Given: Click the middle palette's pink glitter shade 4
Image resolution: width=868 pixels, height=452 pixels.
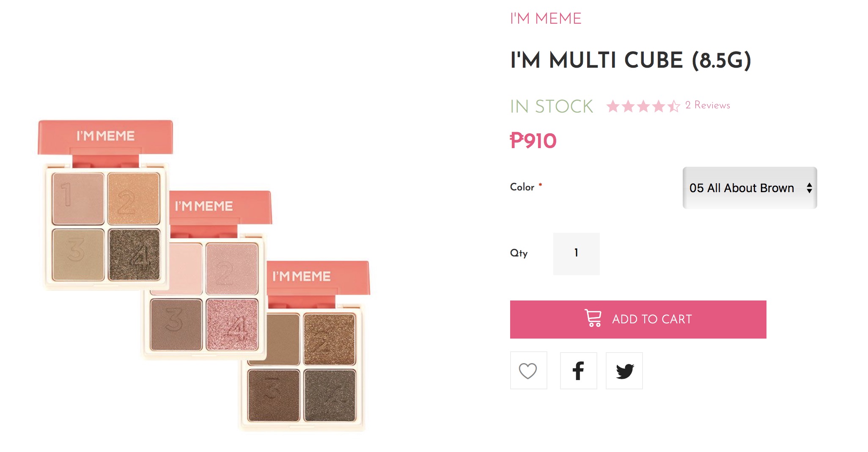Looking at the screenshot, I should pos(232,325).
